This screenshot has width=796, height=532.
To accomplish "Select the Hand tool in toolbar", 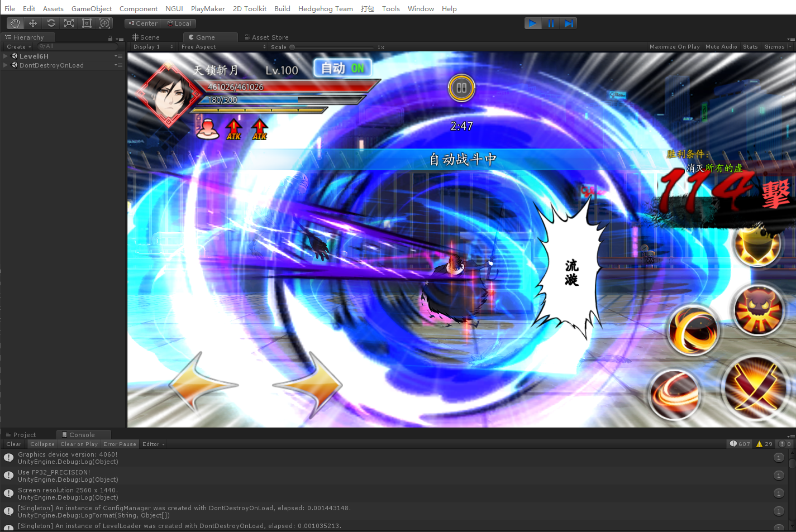I will click(x=15, y=23).
